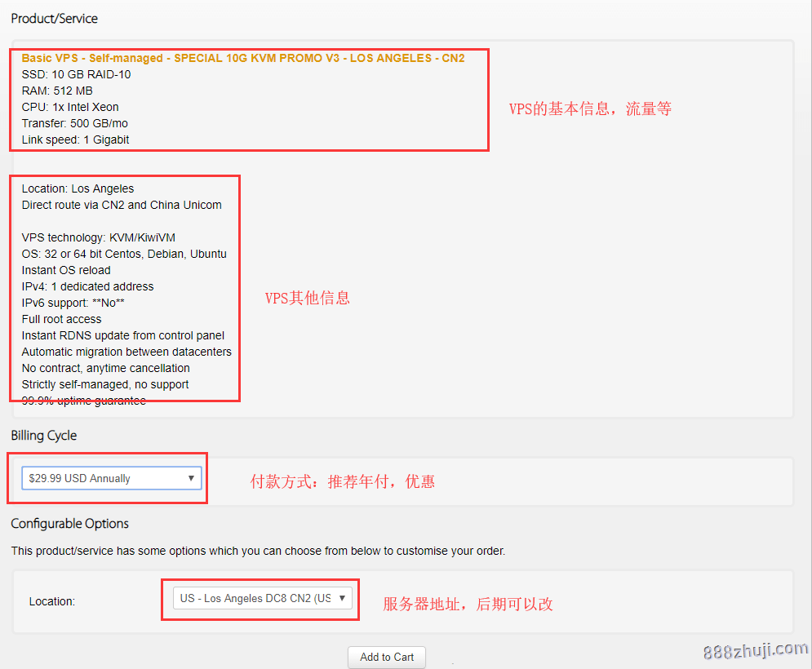
Task: Click the 888zhuji.com watermark
Action: point(755,650)
